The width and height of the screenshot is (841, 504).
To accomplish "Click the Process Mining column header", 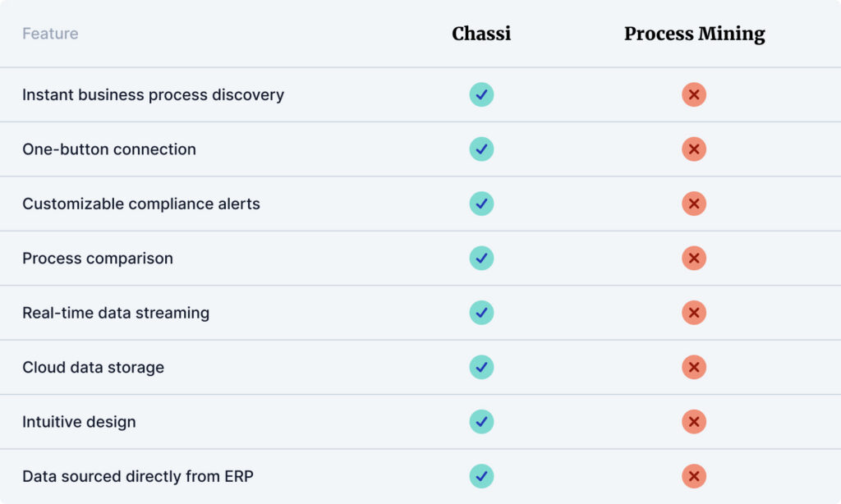I will coord(695,34).
